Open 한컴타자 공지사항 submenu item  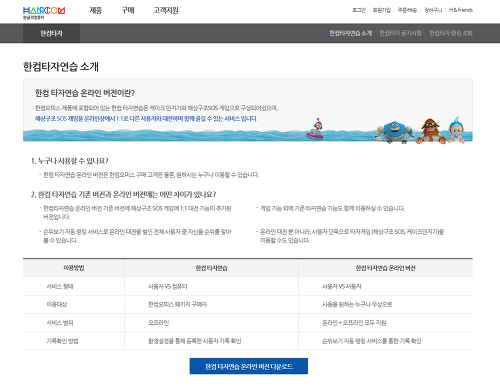tap(400, 33)
